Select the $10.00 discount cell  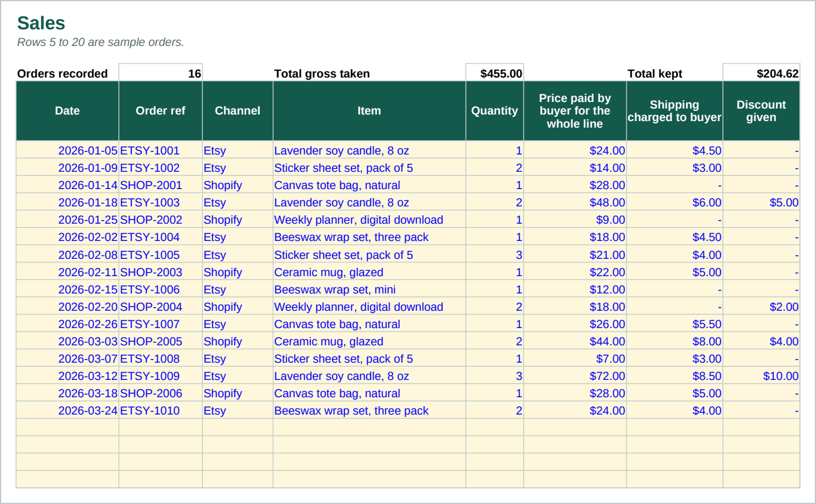point(761,376)
